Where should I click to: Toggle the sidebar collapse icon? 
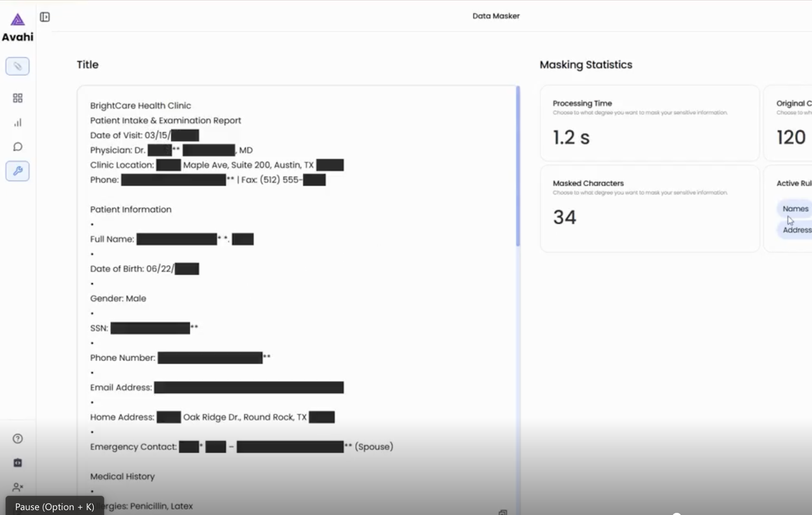tap(45, 17)
